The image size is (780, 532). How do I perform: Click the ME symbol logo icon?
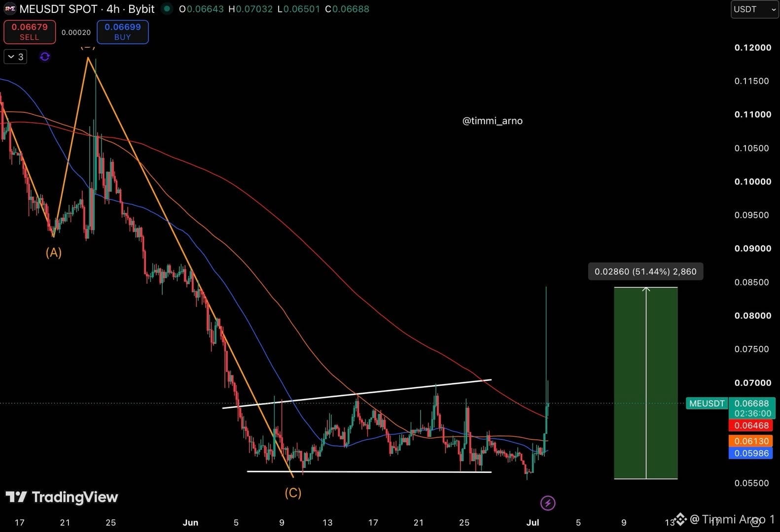coord(10,9)
